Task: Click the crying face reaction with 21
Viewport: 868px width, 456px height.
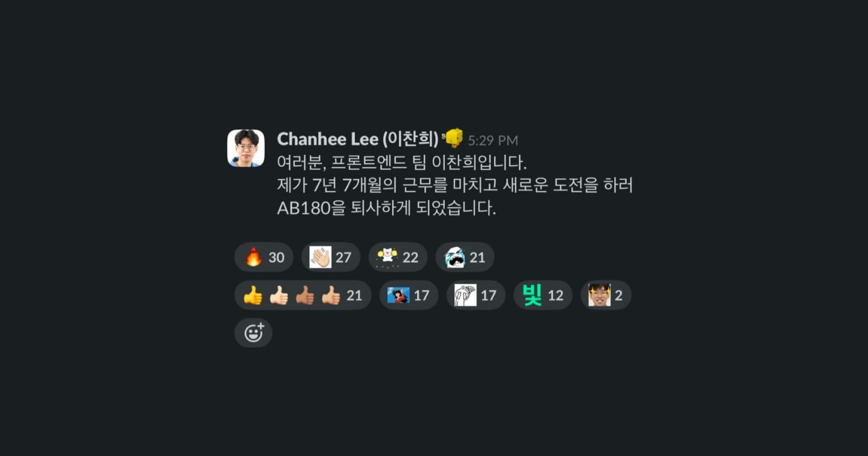Action: [465, 257]
